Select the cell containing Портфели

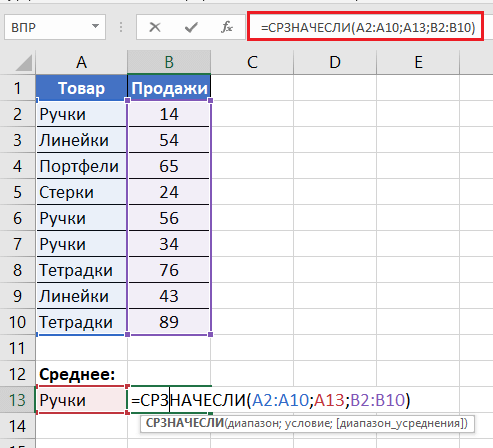coord(81,166)
